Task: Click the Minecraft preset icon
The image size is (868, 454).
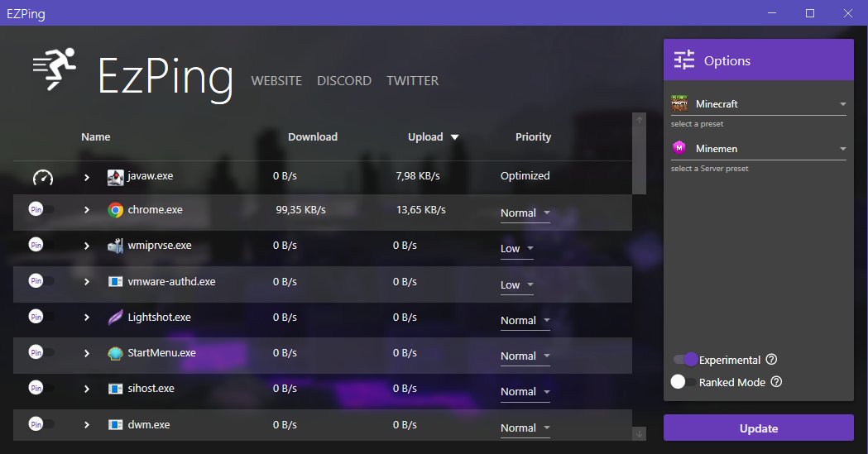Action: (679, 103)
